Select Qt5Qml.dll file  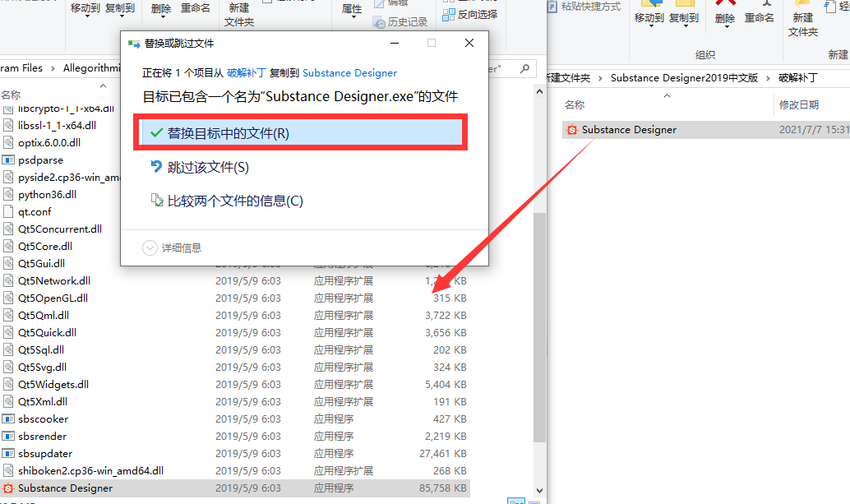pyautogui.click(x=44, y=316)
